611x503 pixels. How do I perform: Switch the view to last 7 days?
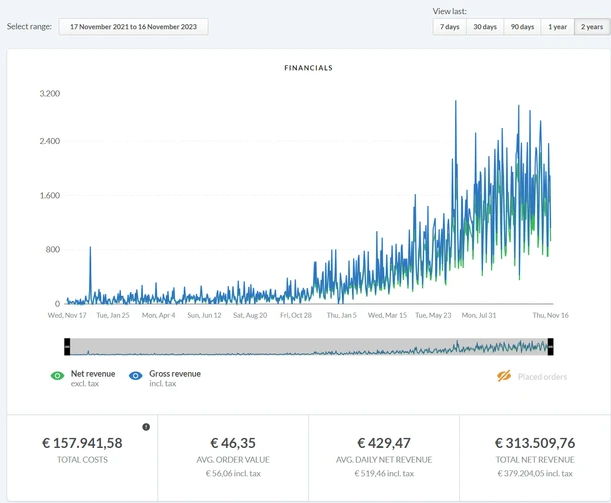point(450,27)
